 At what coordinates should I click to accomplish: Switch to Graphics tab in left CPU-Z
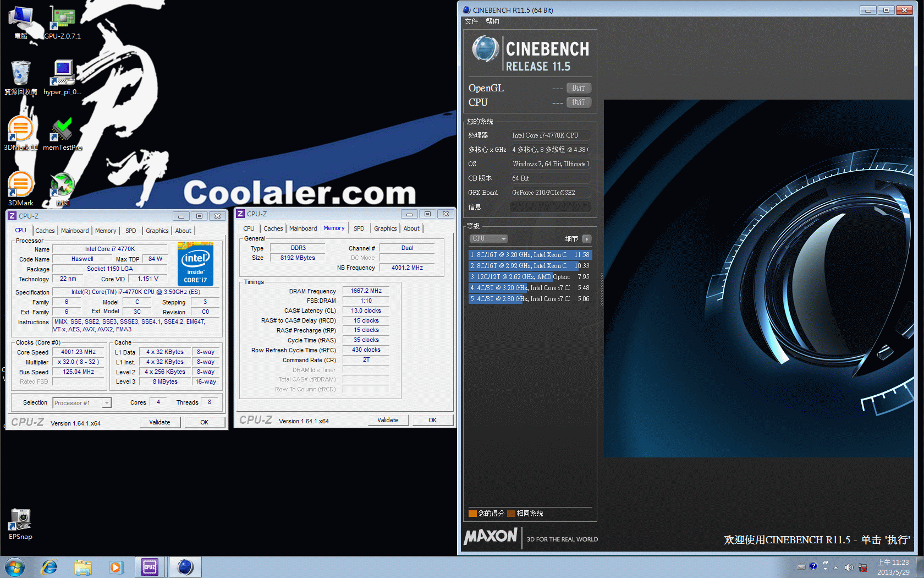(x=157, y=231)
